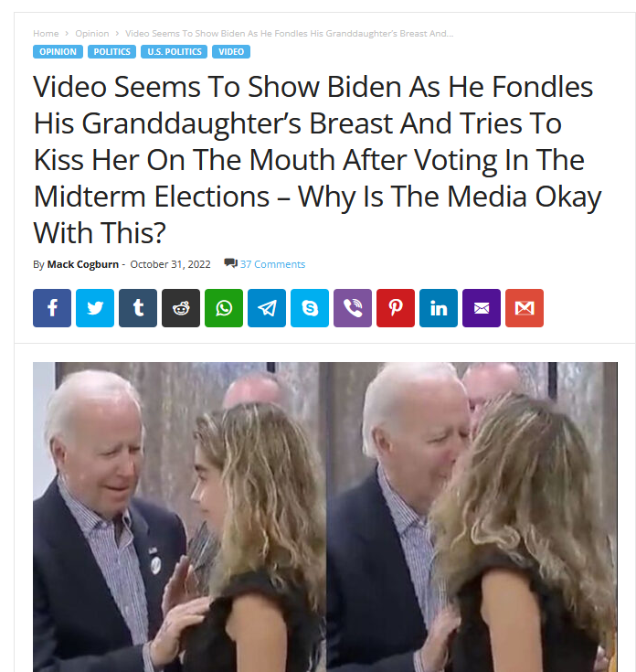Share article on Reddit
This screenshot has width=636, height=672.
tap(181, 308)
